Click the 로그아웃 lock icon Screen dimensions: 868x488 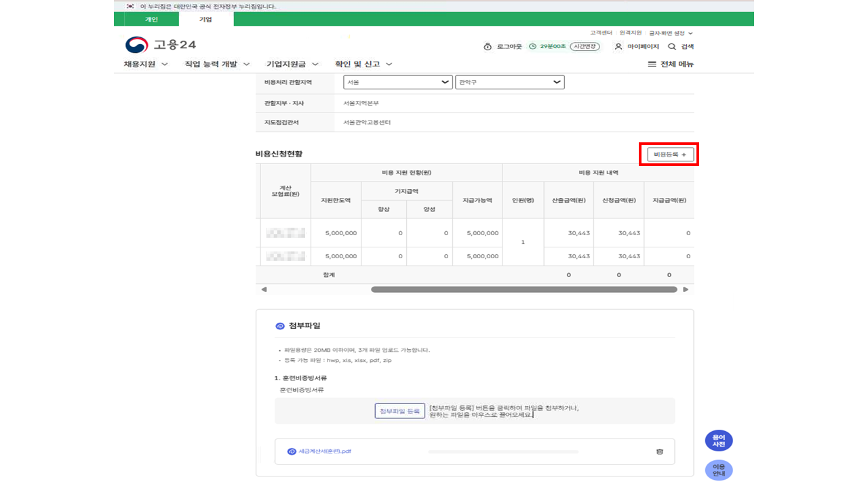click(x=487, y=47)
